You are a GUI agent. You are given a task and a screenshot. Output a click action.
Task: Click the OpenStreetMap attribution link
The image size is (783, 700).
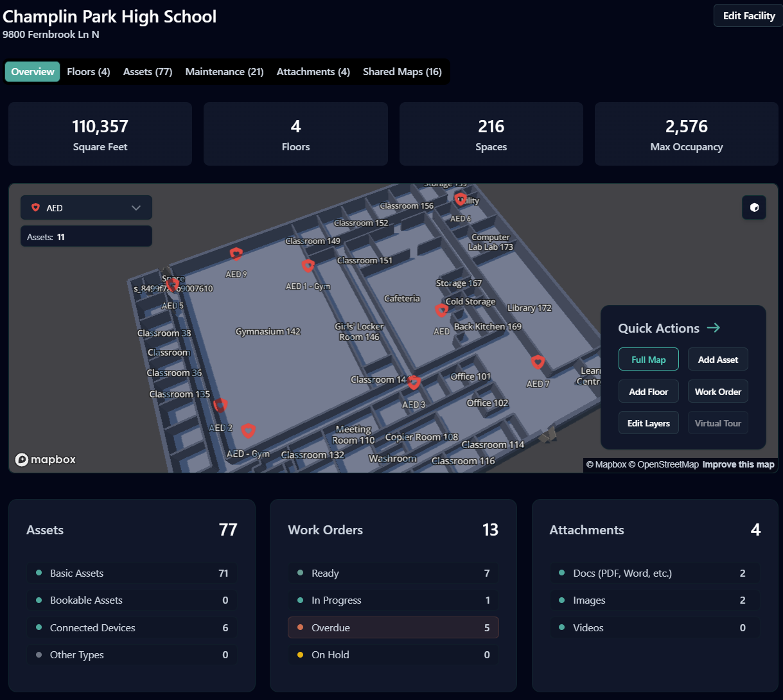664,464
